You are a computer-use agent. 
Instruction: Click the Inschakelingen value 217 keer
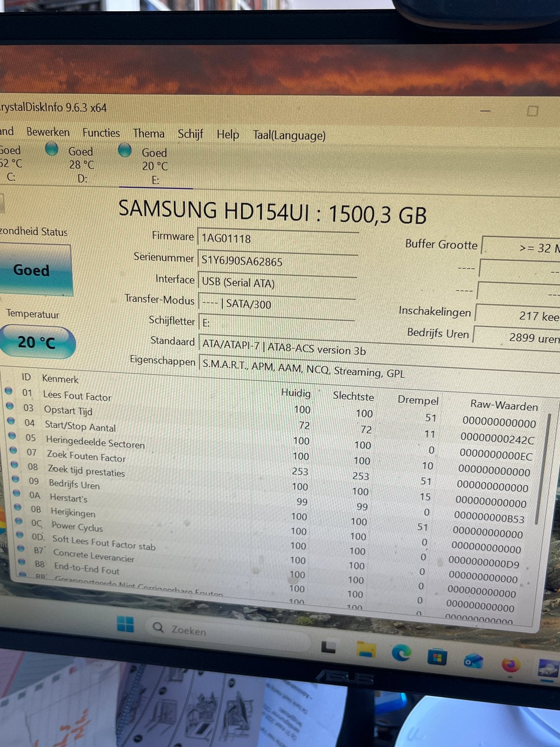point(517,315)
